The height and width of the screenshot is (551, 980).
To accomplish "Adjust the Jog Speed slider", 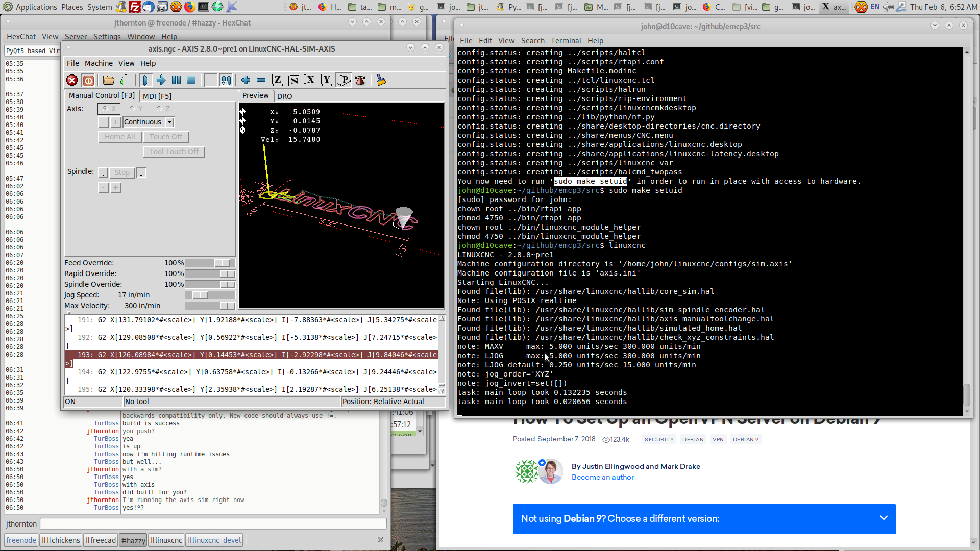I will (x=210, y=295).
